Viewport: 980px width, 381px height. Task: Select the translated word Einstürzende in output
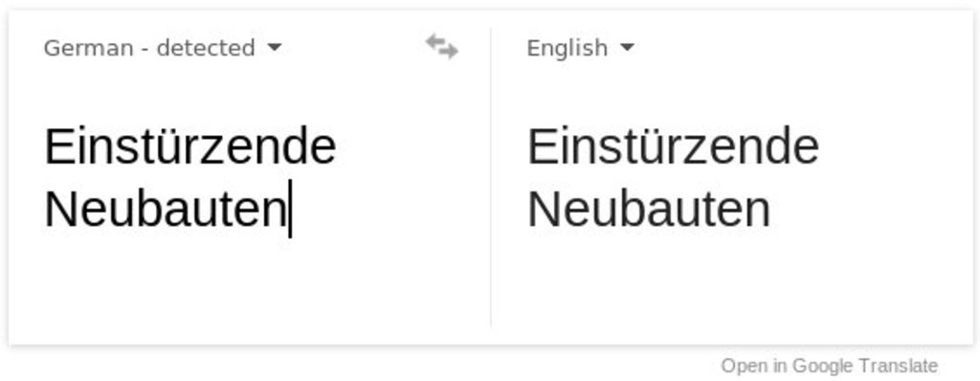pyautogui.click(x=673, y=146)
